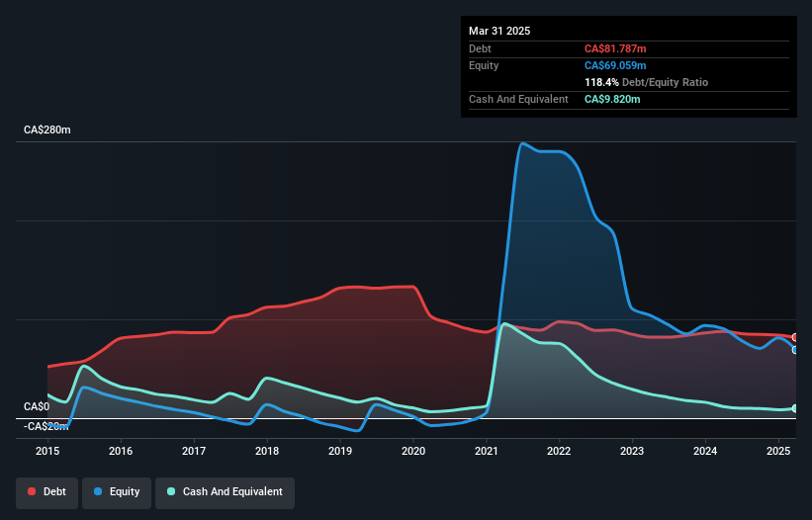Click the CA$0 y-axis label
The image size is (812, 520).
point(37,406)
